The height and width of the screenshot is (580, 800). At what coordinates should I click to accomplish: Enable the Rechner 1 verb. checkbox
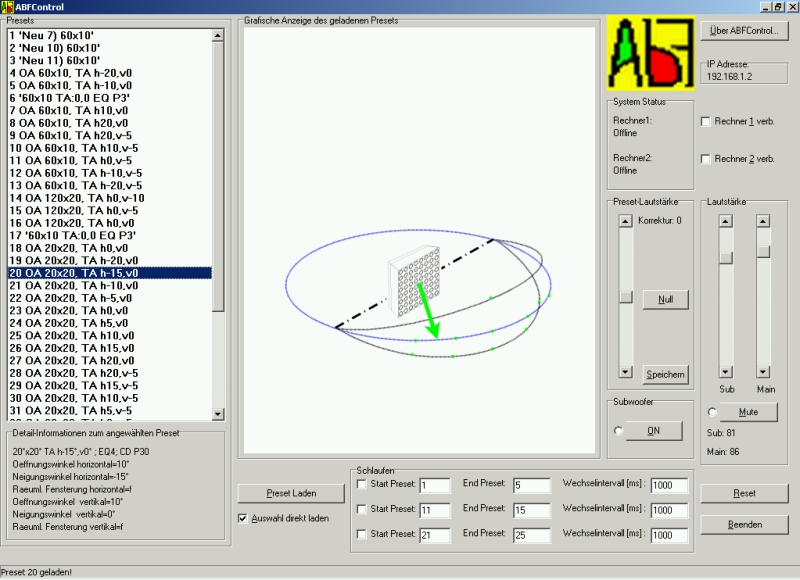click(x=706, y=121)
